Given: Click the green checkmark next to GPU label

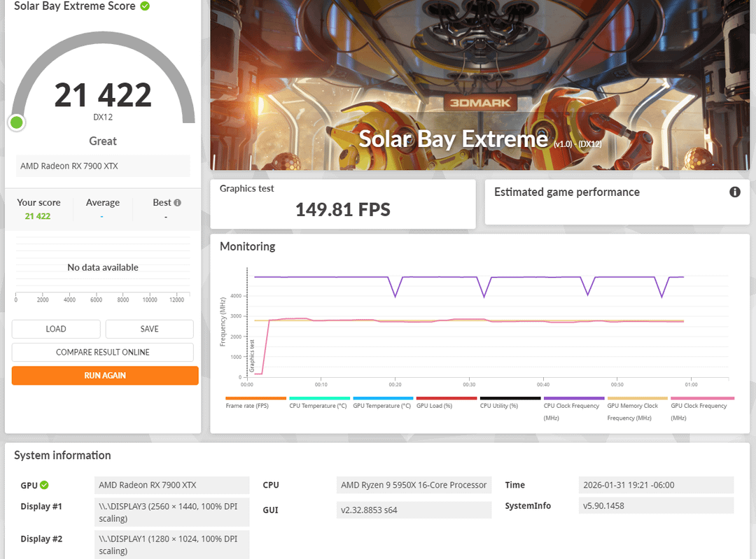Looking at the screenshot, I should [44, 485].
